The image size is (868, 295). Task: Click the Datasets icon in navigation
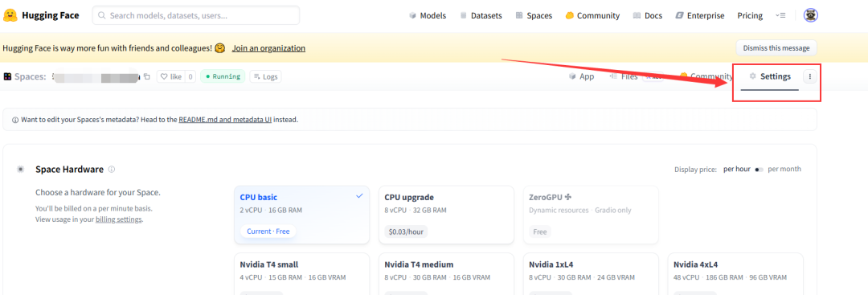pyautogui.click(x=464, y=15)
